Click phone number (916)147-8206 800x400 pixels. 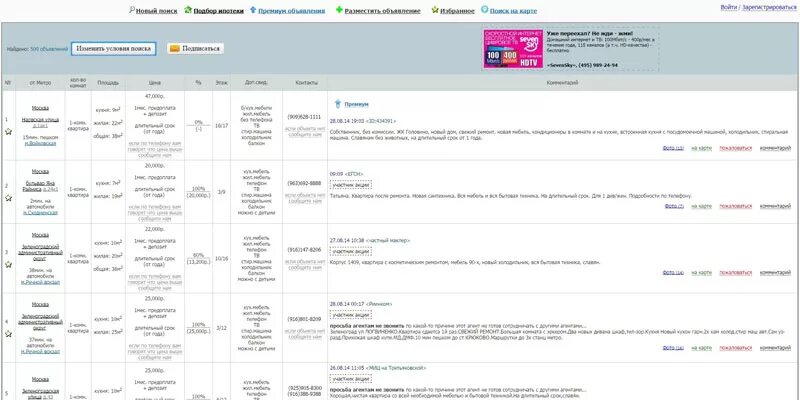(305, 249)
